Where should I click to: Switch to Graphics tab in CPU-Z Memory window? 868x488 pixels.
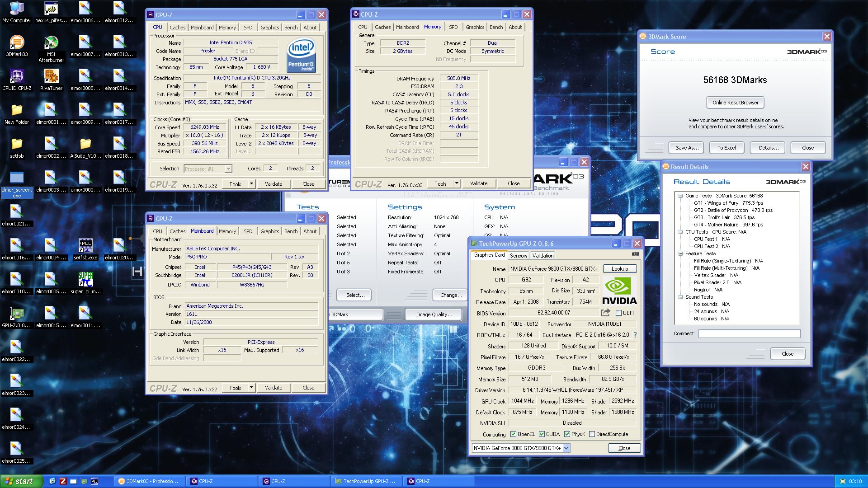click(475, 27)
